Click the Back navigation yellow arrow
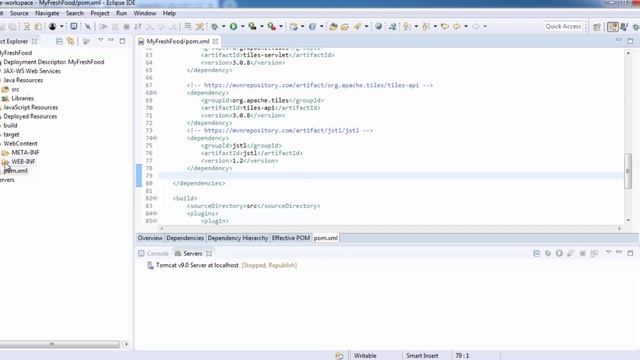This screenshot has width=640, height=360. tap(456, 27)
